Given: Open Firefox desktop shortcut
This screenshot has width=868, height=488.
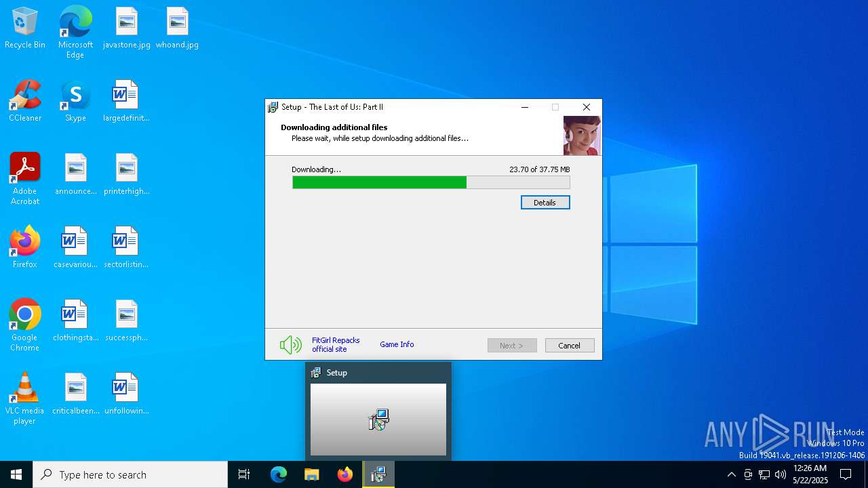Looking at the screenshot, I should pos(25,248).
